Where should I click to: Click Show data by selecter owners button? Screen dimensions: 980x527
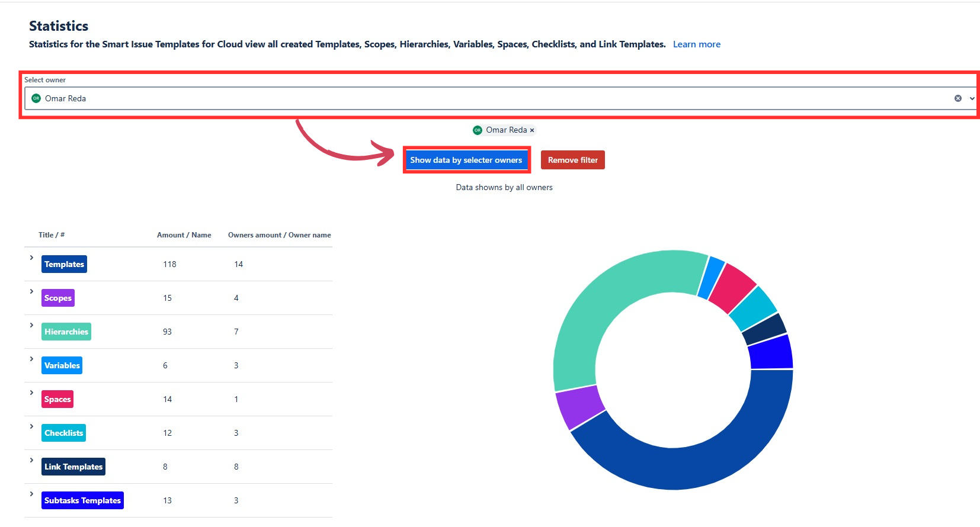click(x=466, y=160)
